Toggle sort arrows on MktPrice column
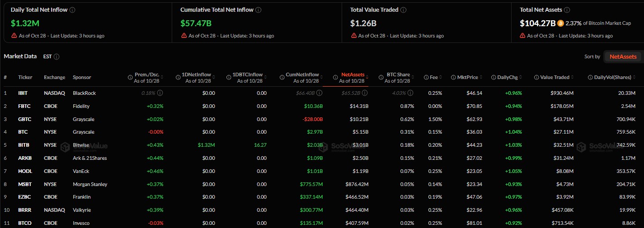This screenshot has height=228, width=644. [481, 77]
